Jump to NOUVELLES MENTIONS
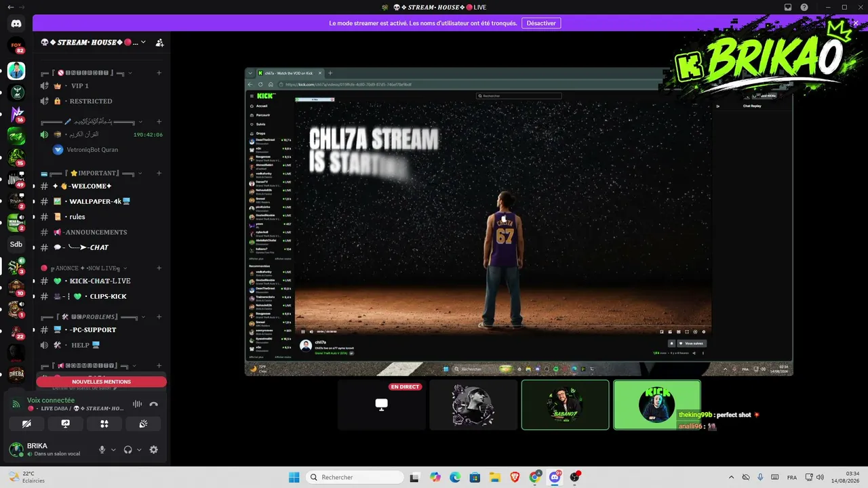The width and height of the screenshot is (868, 488). point(101,382)
